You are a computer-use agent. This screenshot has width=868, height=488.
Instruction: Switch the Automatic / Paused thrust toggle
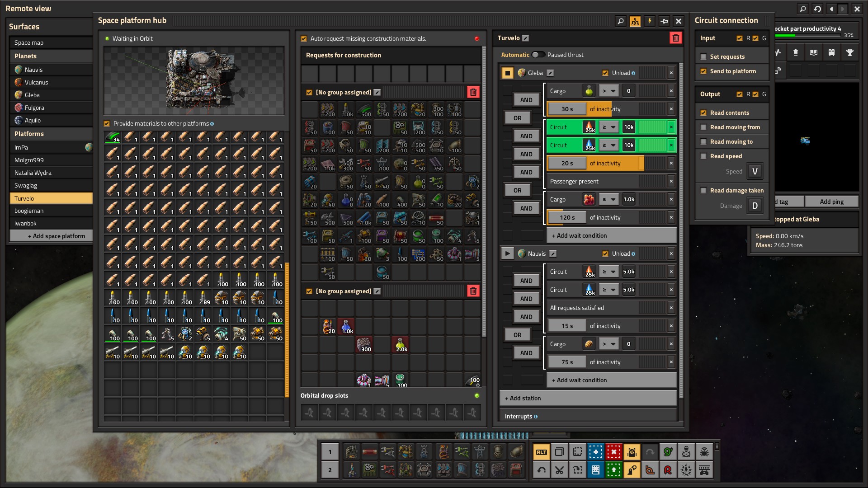(538, 55)
